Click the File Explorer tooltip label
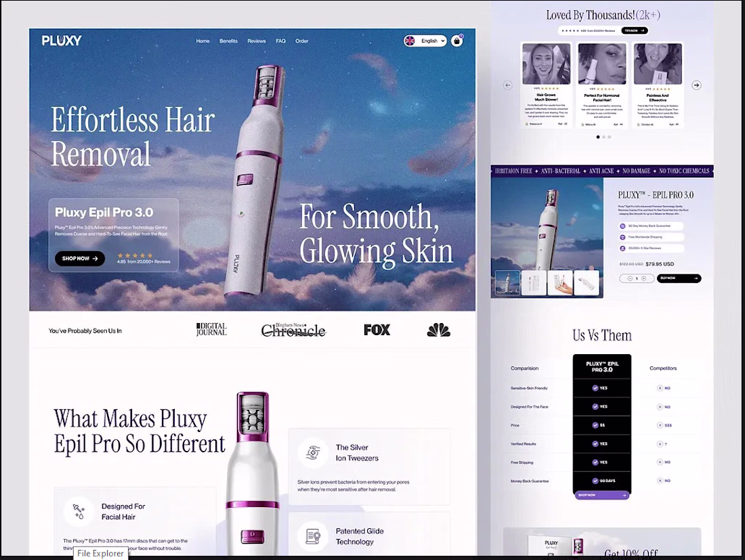 [100, 553]
